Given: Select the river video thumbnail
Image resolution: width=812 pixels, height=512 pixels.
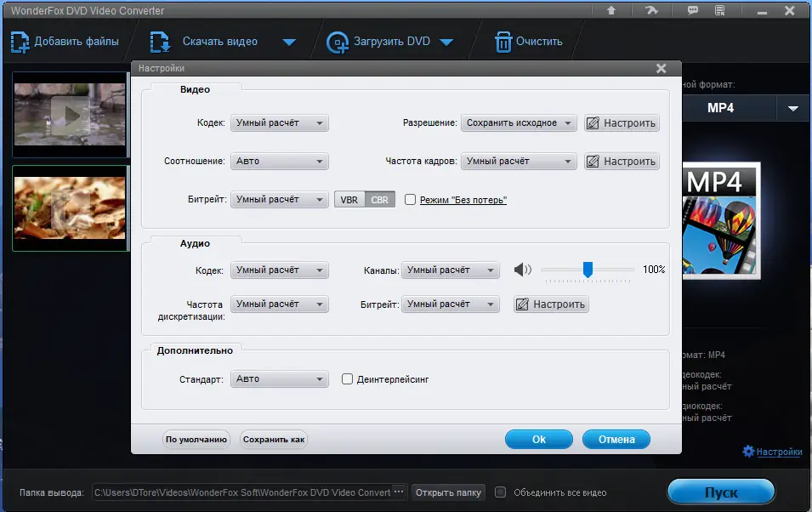Looking at the screenshot, I should (70, 115).
